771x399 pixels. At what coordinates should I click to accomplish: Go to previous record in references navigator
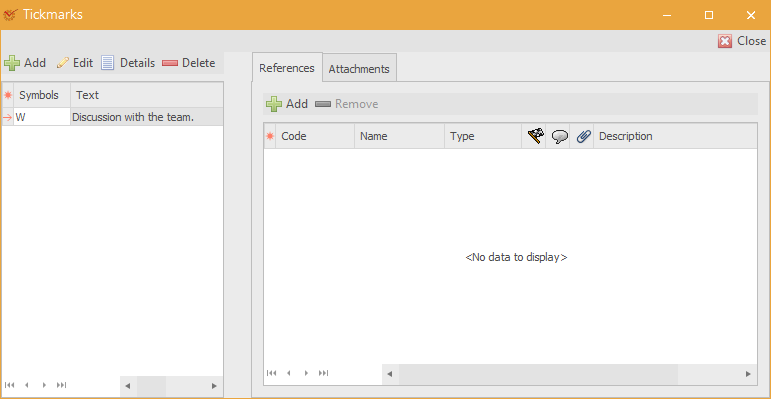pos(289,373)
